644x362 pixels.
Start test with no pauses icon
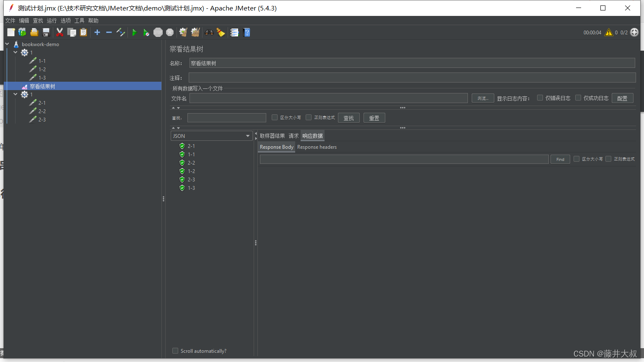tap(146, 32)
